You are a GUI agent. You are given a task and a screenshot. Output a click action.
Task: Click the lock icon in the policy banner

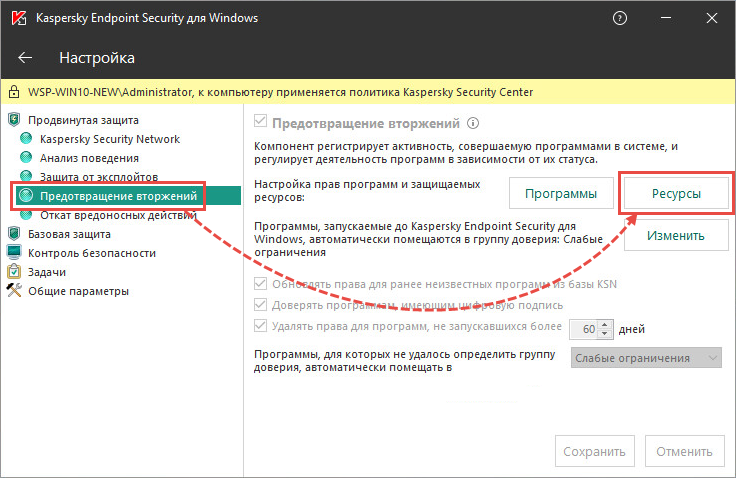[x=14, y=92]
